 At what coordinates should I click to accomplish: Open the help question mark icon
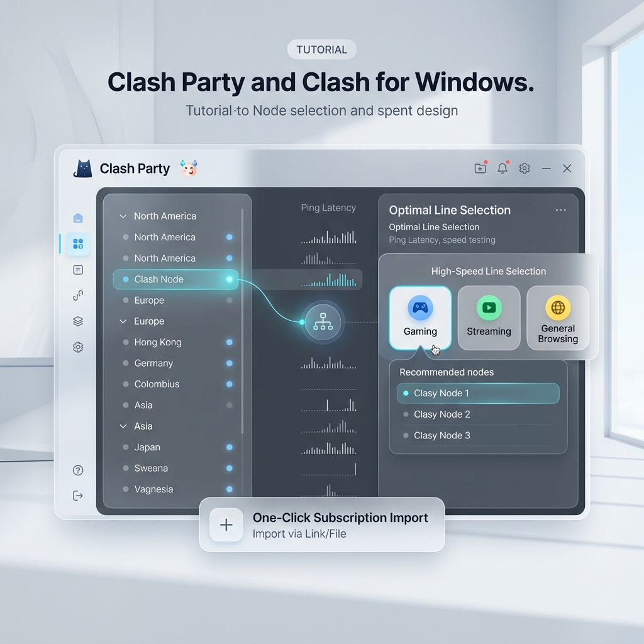78,470
